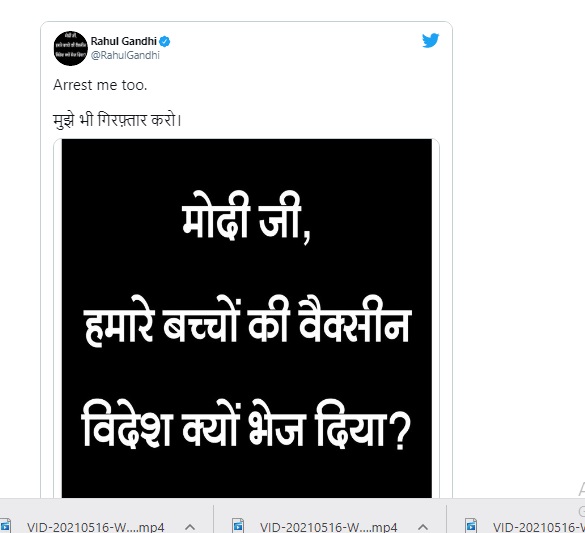Click the Hindi tweet line 'मुझे भी गिरफ़्तार करो।'
This screenshot has width=585, height=533.
pyautogui.click(x=117, y=120)
